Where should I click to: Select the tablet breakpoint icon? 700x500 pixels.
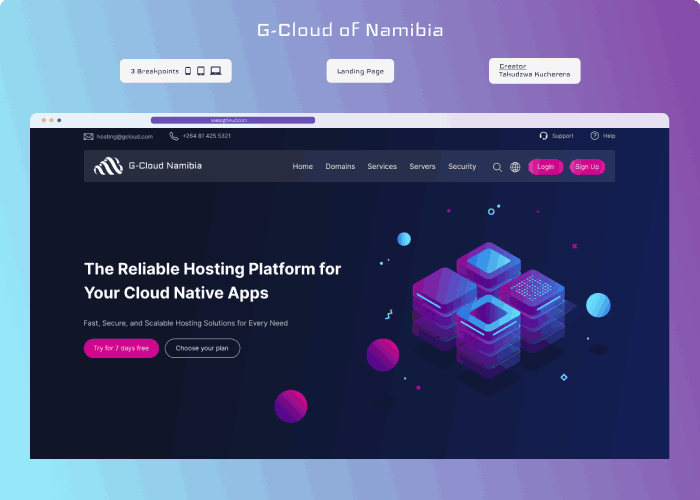pos(201,71)
